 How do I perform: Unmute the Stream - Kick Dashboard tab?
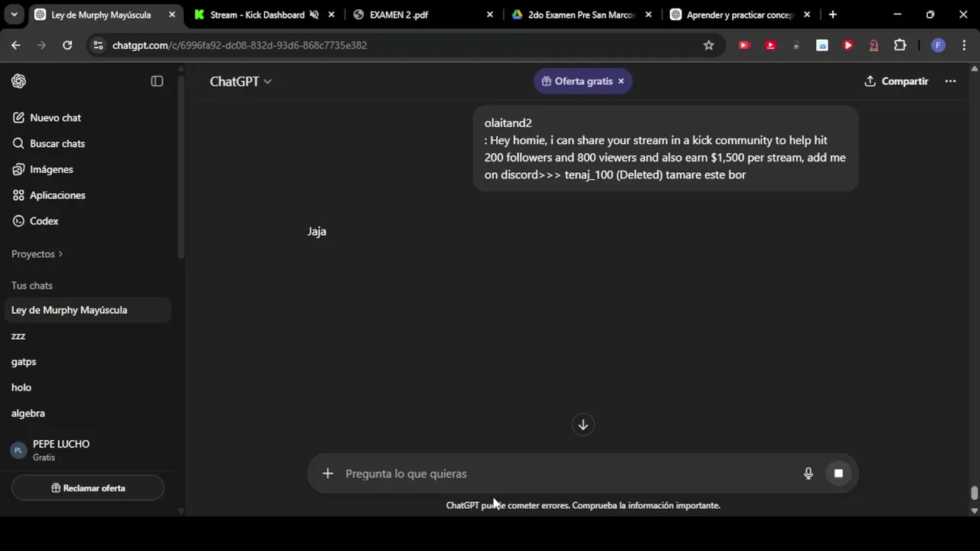[x=314, y=15]
